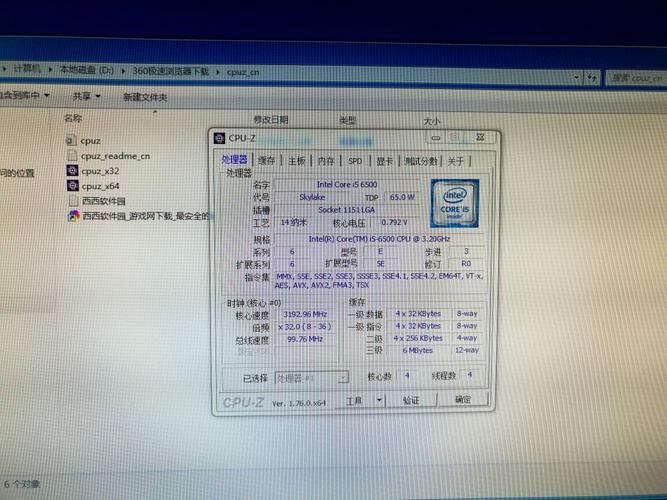Image resolution: width=667 pixels, height=500 pixels.
Task: Open the 共享 dropdown menu in Explorer
Action: [86, 97]
